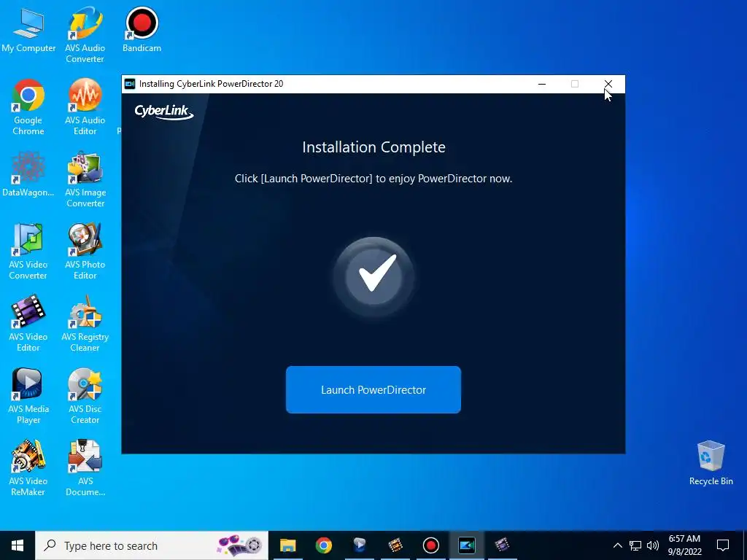Viewport: 747px width, 560px height.
Task: Open Bandicam from the taskbar
Action: pyautogui.click(x=430, y=545)
